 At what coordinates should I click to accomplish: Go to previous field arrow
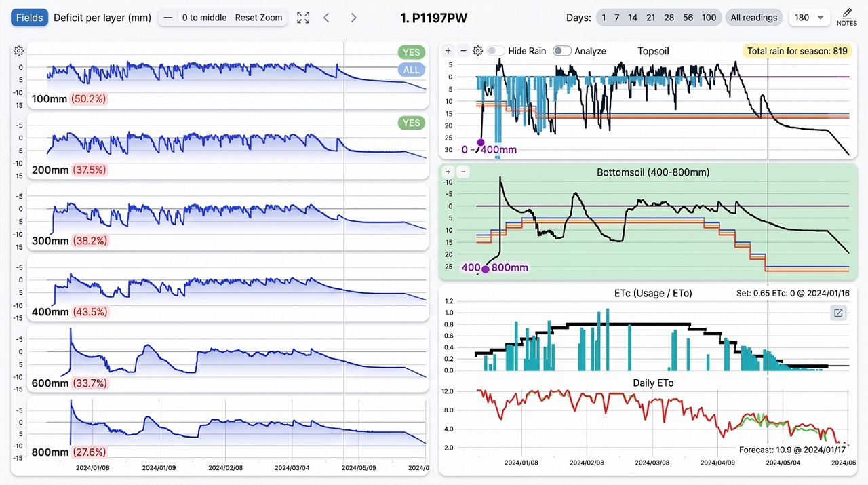(x=326, y=18)
